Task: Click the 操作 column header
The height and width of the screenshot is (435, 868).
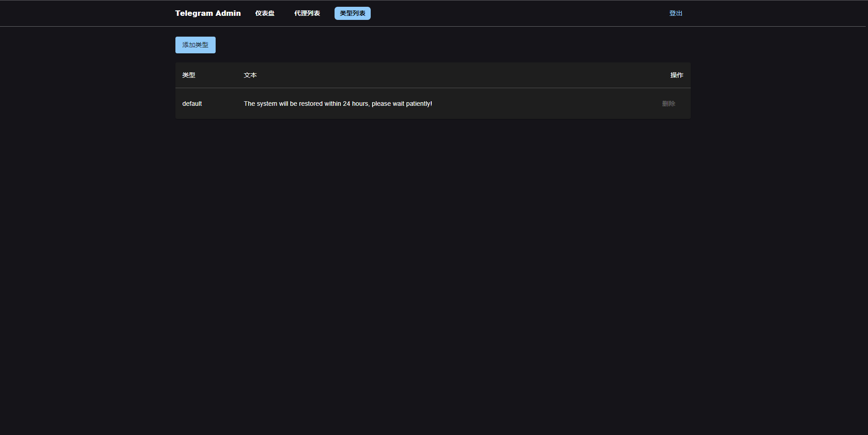Action: (676, 75)
